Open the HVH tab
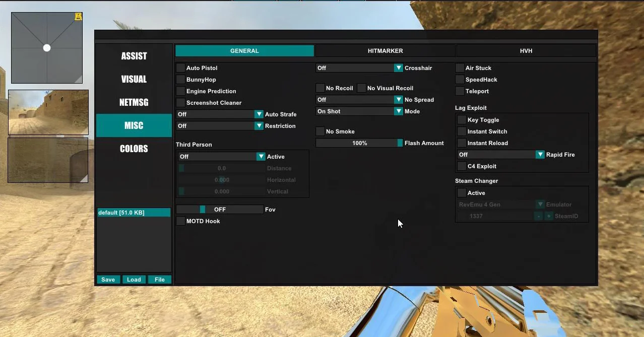The width and height of the screenshot is (644, 337). click(x=526, y=51)
